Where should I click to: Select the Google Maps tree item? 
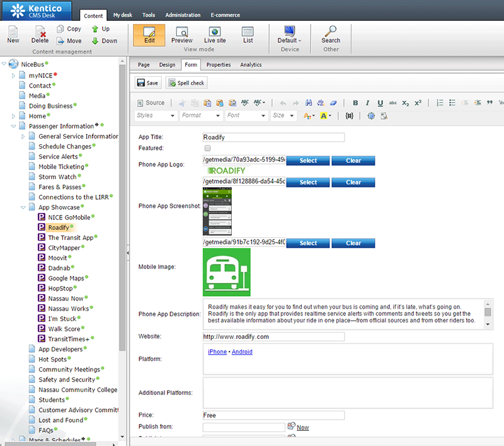click(x=66, y=278)
